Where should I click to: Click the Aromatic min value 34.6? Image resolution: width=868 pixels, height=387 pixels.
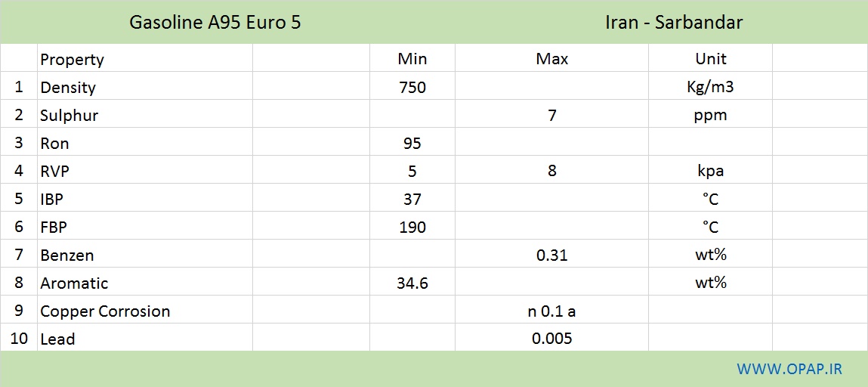pos(412,283)
